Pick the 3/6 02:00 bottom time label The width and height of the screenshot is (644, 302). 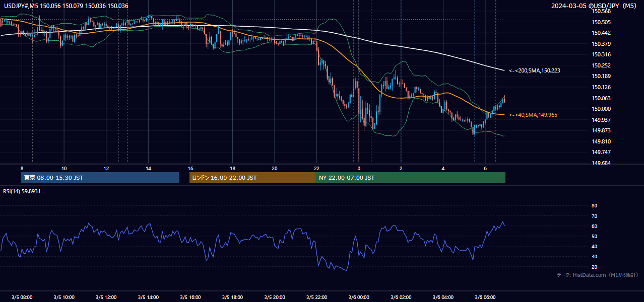[401, 297]
